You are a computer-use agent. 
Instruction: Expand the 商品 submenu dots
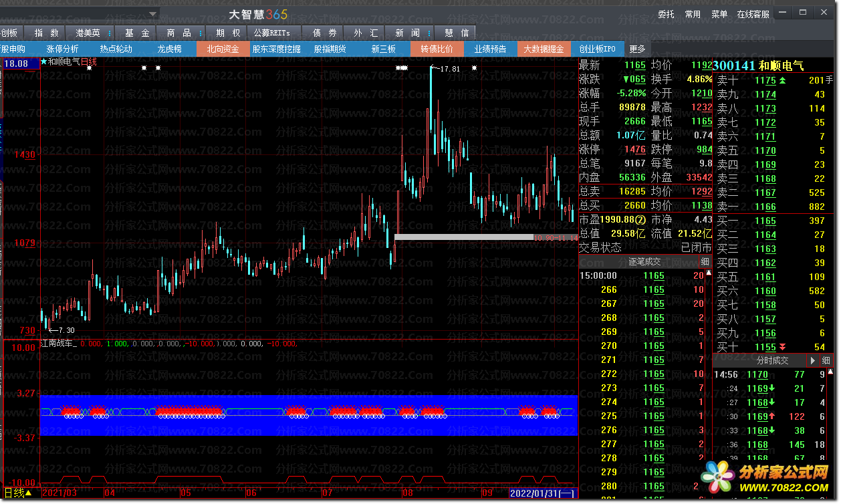pos(201,33)
